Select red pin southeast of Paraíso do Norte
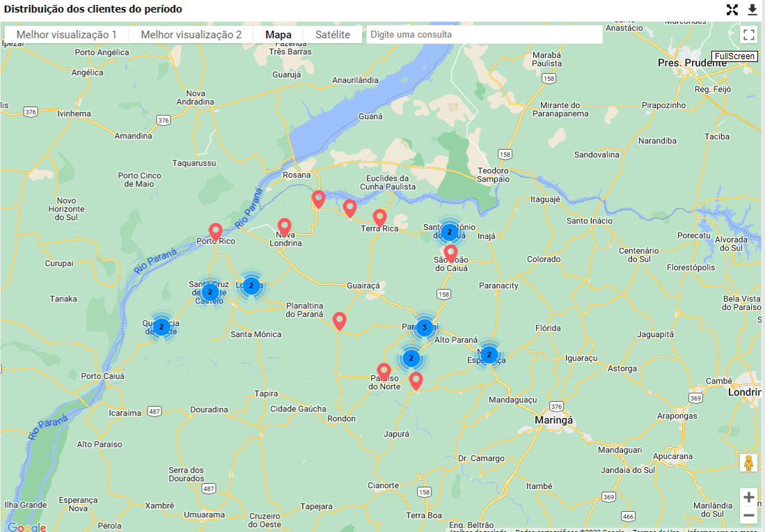 (416, 381)
